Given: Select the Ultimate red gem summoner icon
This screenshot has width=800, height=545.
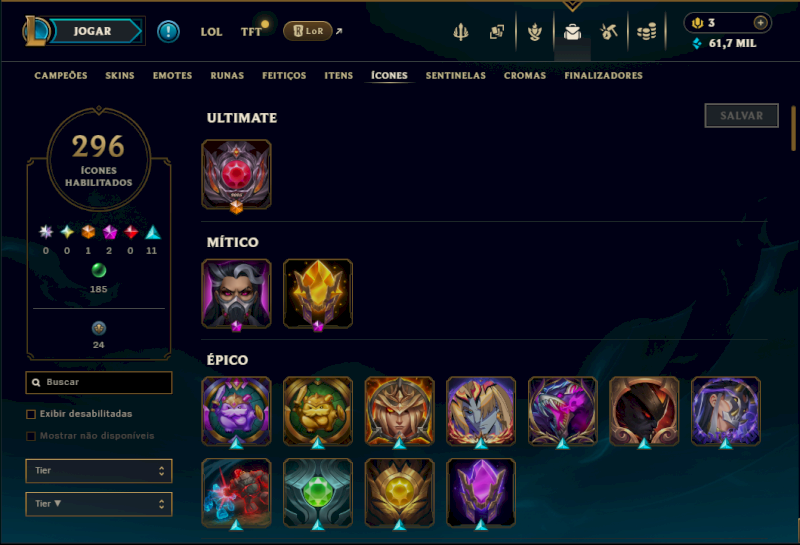Looking at the screenshot, I should [236, 175].
